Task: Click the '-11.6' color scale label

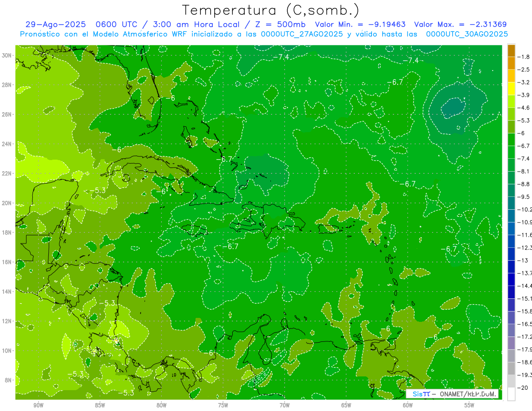Action: coord(524,235)
